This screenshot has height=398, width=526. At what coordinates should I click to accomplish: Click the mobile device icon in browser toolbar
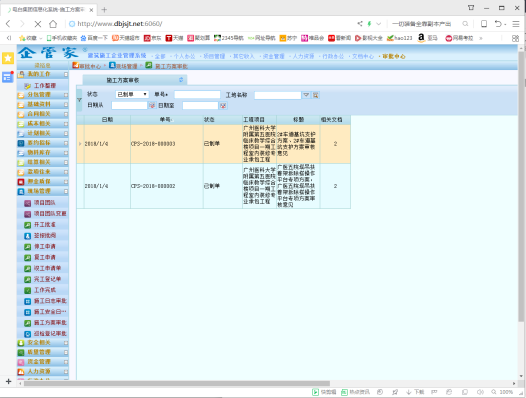point(484,24)
